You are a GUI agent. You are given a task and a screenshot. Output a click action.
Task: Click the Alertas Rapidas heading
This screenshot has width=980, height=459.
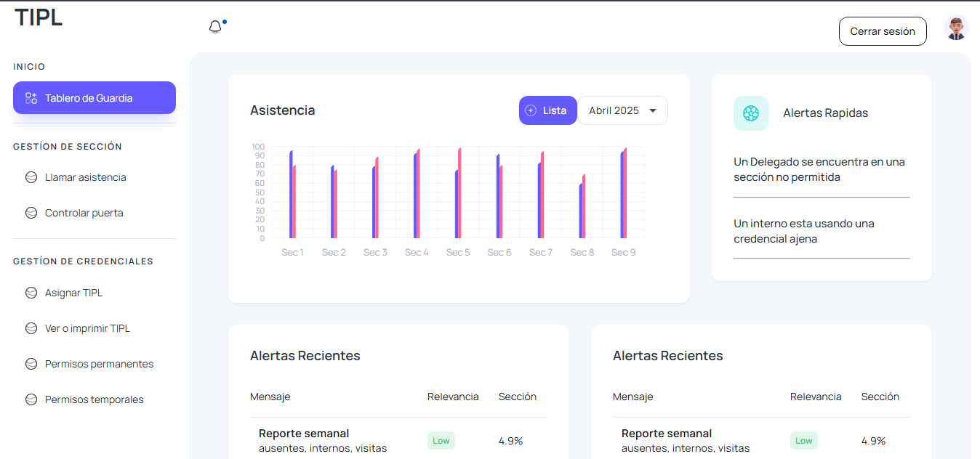[x=826, y=113]
